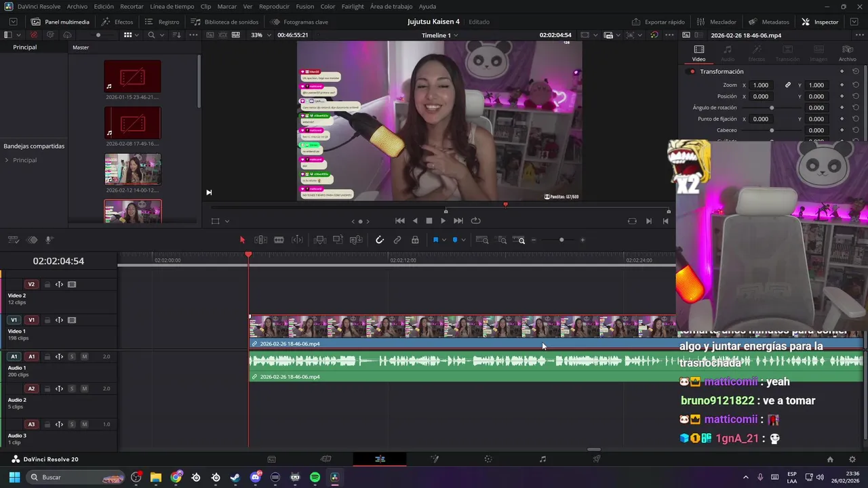868x488 pixels.
Task: Adjust the timeline zoom slider
Action: click(x=561, y=240)
